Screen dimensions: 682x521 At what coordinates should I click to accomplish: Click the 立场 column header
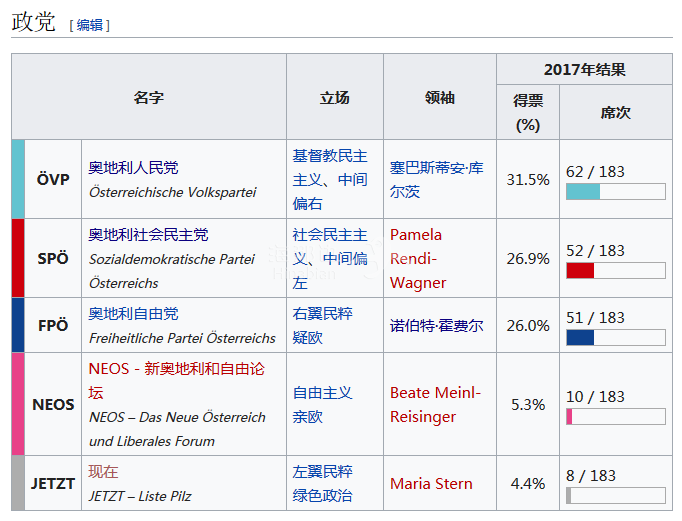(x=335, y=97)
